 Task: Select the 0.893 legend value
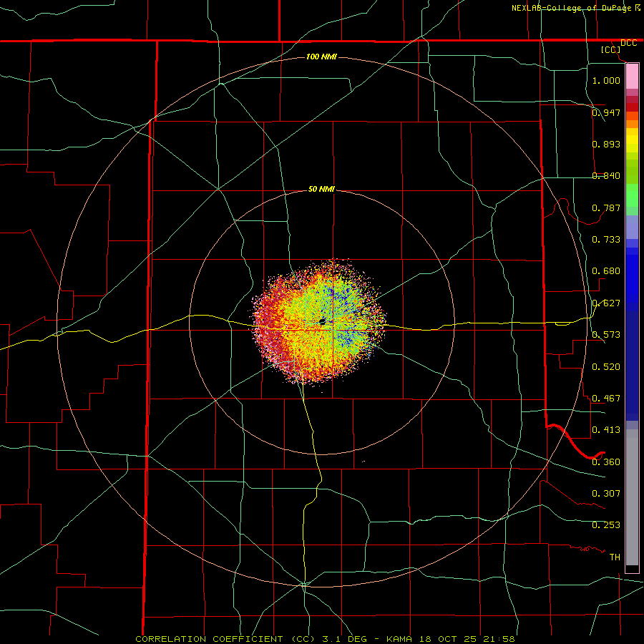tap(606, 144)
